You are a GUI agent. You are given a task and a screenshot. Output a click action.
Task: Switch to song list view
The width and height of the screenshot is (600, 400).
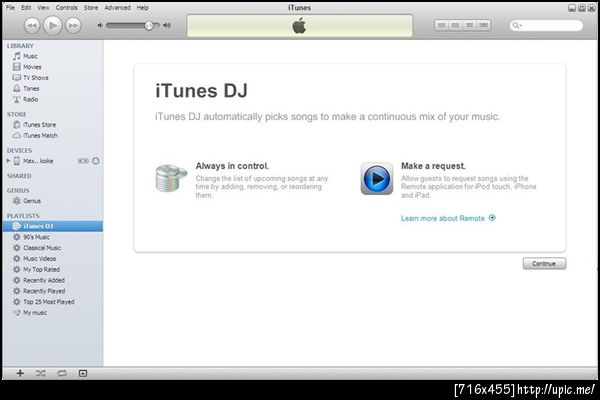[x=441, y=25]
